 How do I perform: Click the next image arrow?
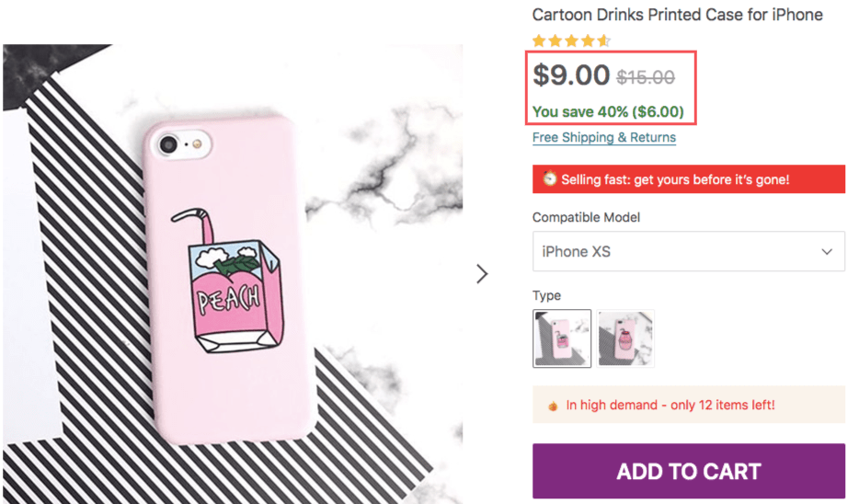coord(482,274)
